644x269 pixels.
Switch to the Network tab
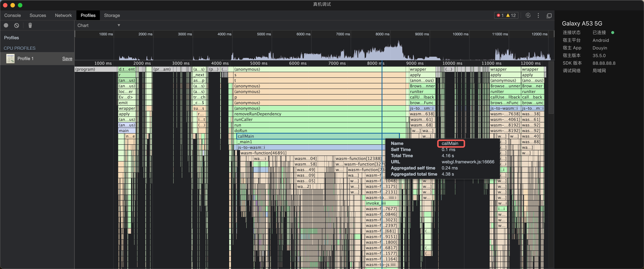pos(63,15)
